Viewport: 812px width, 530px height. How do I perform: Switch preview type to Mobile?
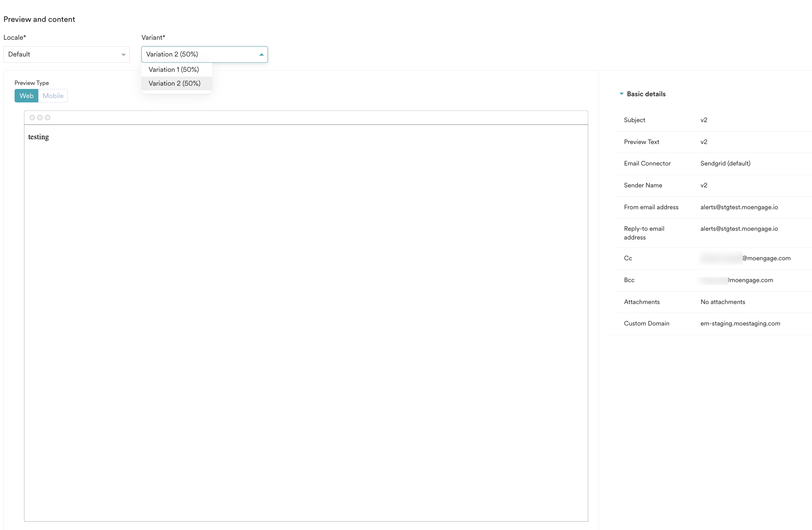pos(53,96)
